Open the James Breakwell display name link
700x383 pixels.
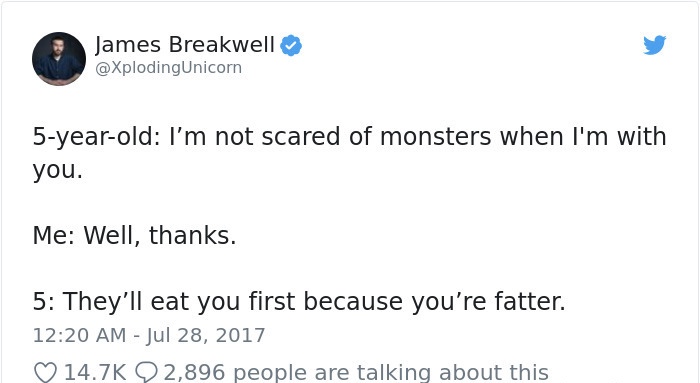pos(185,45)
